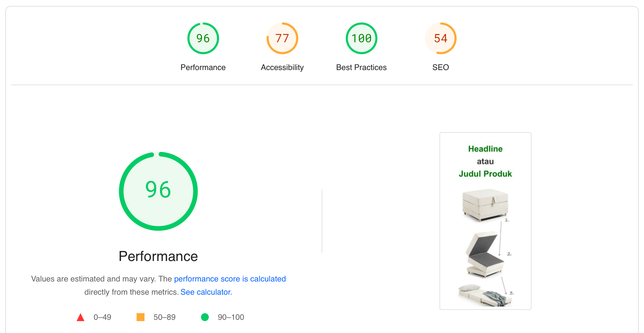Open the See calculator link
The width and height of the screenshot is (644, 333).
point(206,292)
